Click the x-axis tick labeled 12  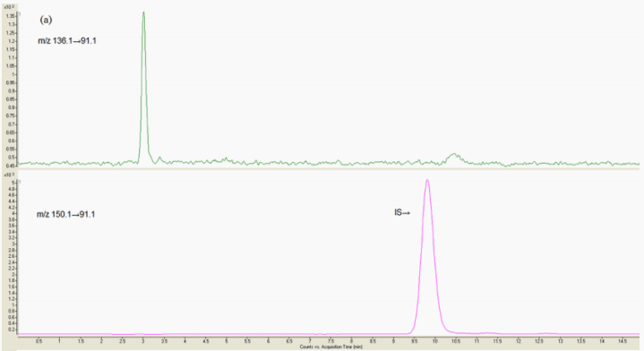pyautogui.click(x=519, y=341)
